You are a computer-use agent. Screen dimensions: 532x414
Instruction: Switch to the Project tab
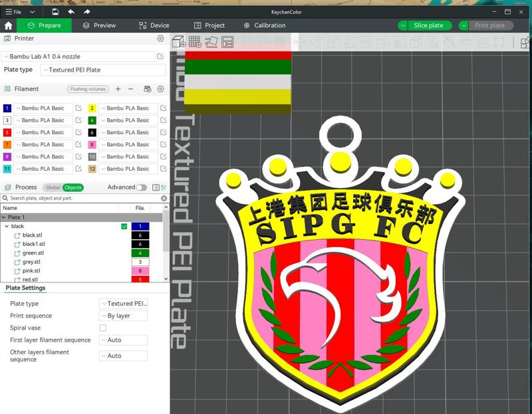tap(209, 25)
